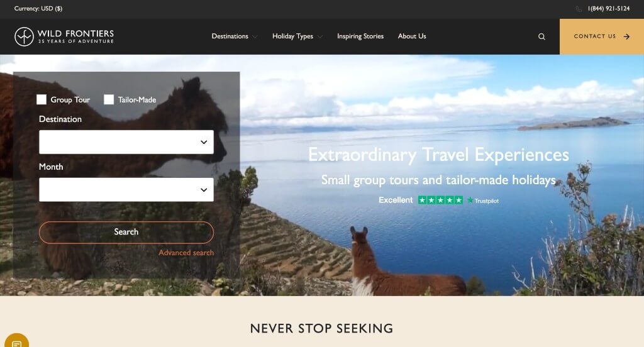The image size is (644, 347).
Task: Click the search magnifier icon in header
Action: 541,36
